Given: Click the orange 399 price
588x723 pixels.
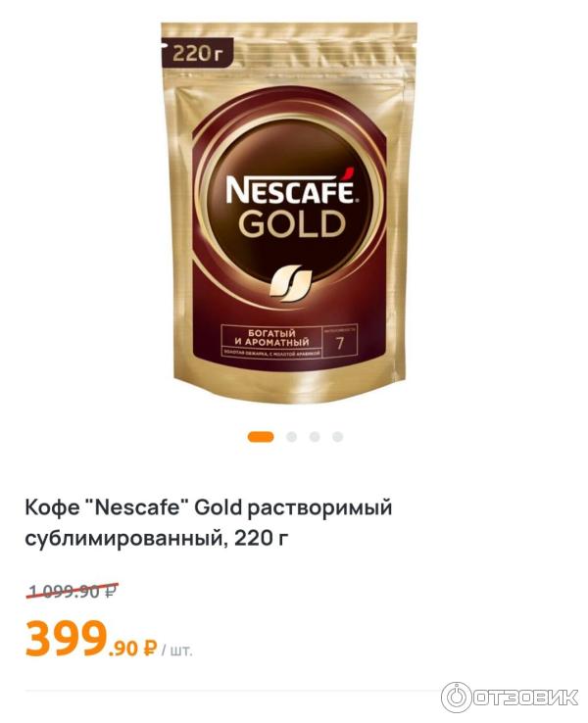Looking at the screenshot, I should 67,638.
